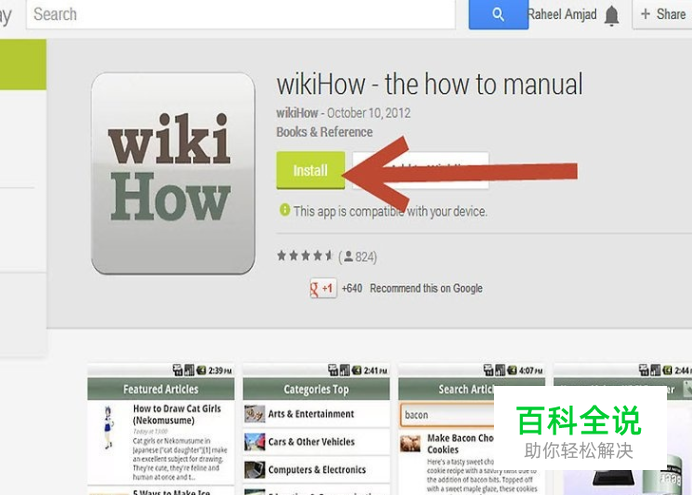The width and height of the screenshot is (692, 495).
Task: Click the Google +1 button
Action: pos(323,289)
